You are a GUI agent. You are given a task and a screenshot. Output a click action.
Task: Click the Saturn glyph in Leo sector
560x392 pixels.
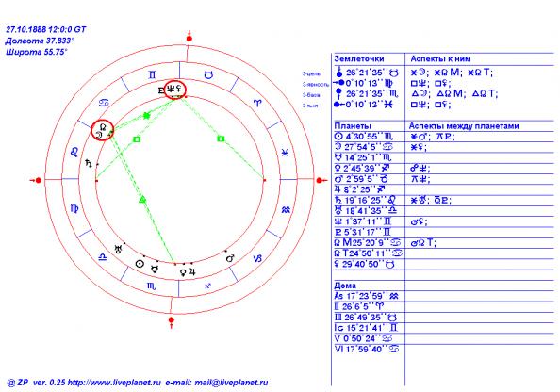(89, 164)
